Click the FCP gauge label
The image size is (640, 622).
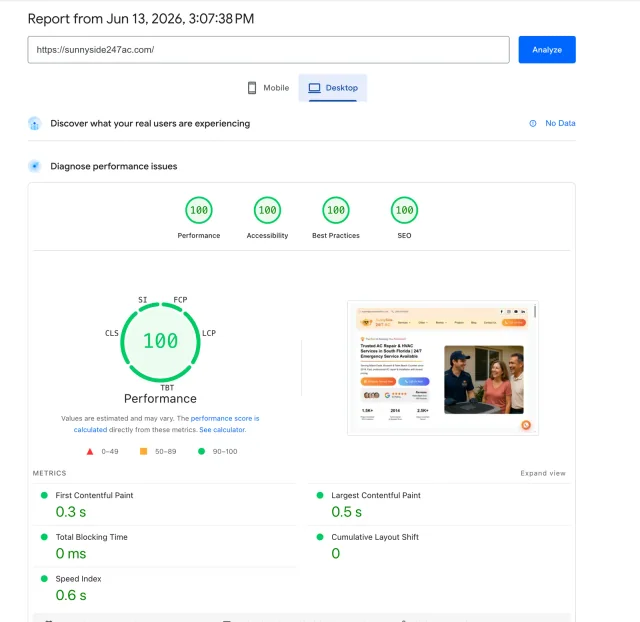(180, 300)
